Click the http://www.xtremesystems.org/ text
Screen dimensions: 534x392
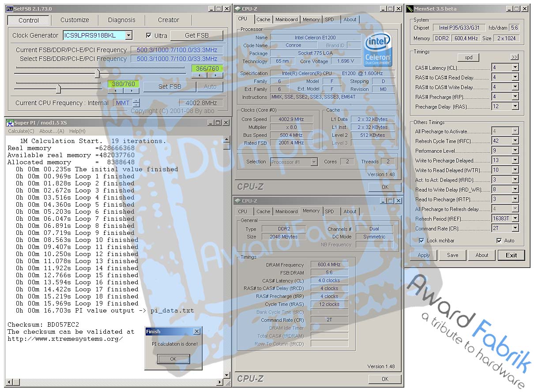click(65, 339)
